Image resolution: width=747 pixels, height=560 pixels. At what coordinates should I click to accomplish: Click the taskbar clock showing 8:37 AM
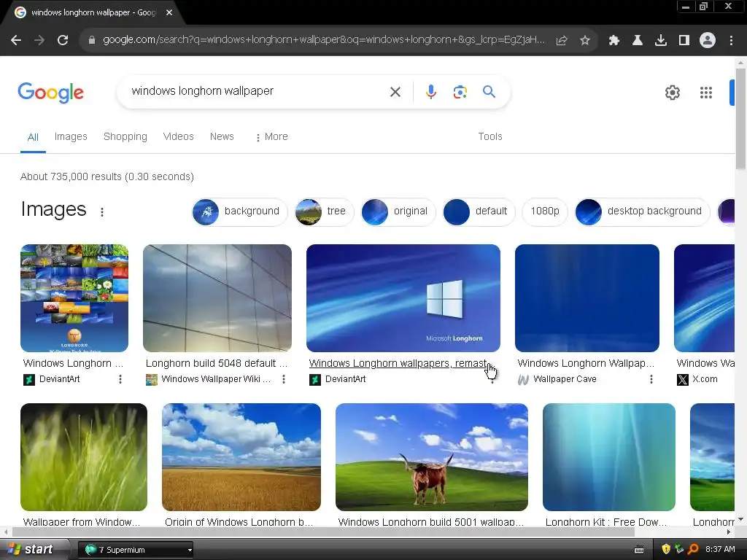coord(720,549)
